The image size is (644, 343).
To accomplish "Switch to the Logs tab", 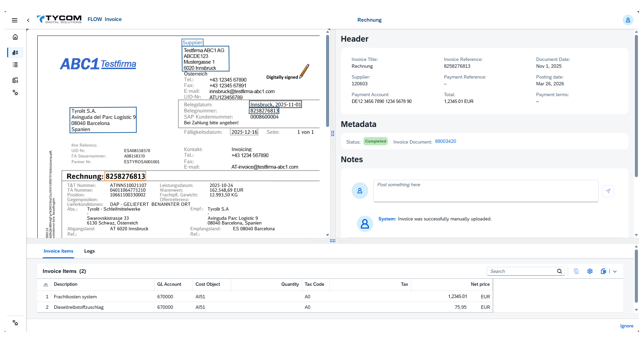I will (89, 251).
